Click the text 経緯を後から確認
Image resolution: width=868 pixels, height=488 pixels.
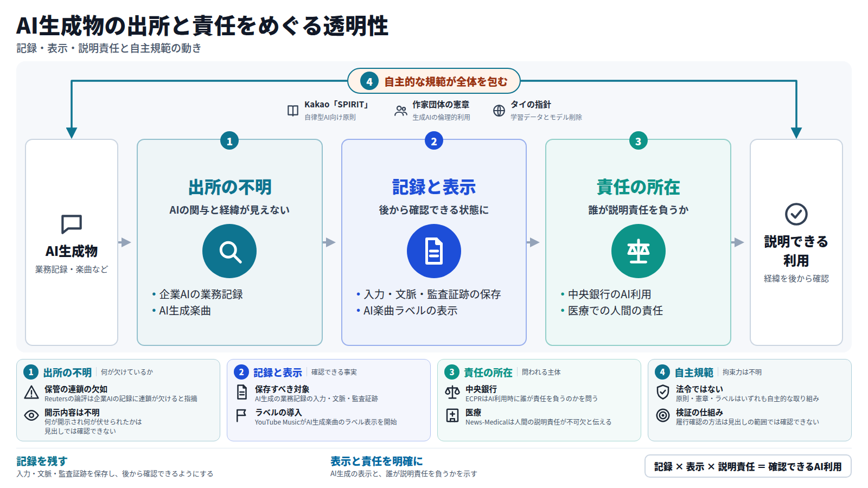coord(796,279)
